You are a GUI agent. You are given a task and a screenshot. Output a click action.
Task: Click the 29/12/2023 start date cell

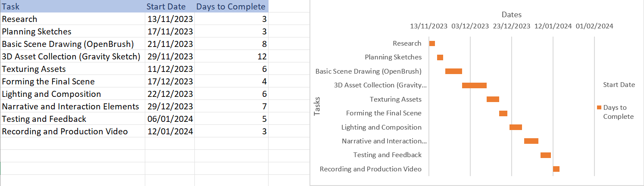point(170,106)
